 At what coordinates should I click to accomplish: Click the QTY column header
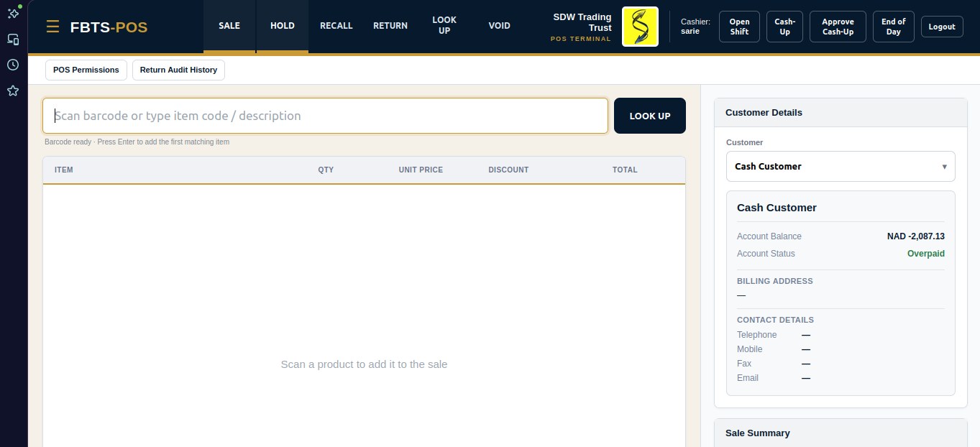click(x=326, y=170)
